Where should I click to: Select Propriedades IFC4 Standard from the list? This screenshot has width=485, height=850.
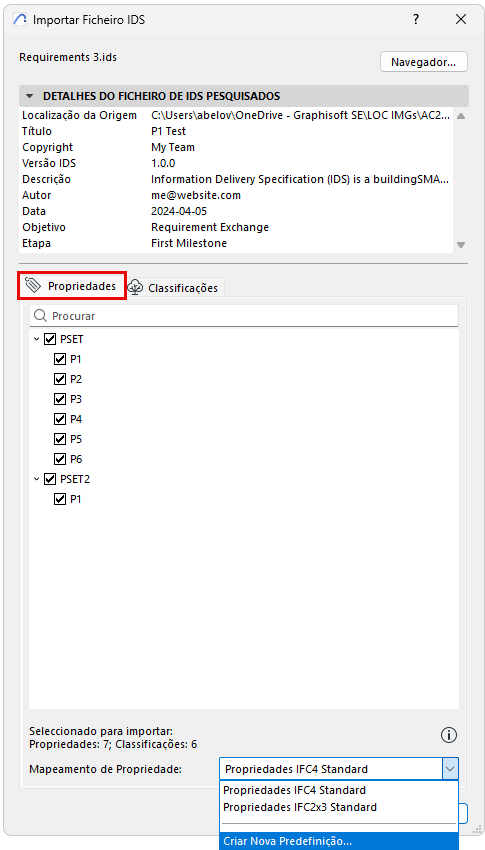tap(339, 790)
